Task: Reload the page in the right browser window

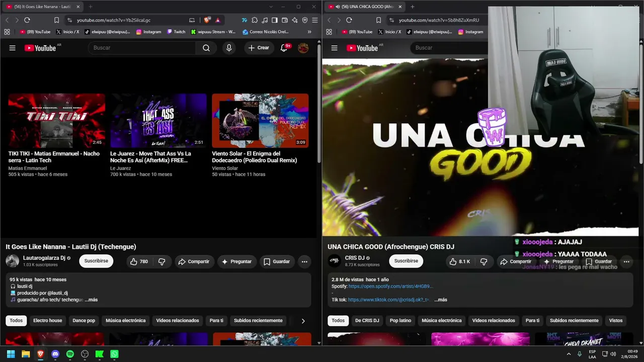Action: click(349, 20)
